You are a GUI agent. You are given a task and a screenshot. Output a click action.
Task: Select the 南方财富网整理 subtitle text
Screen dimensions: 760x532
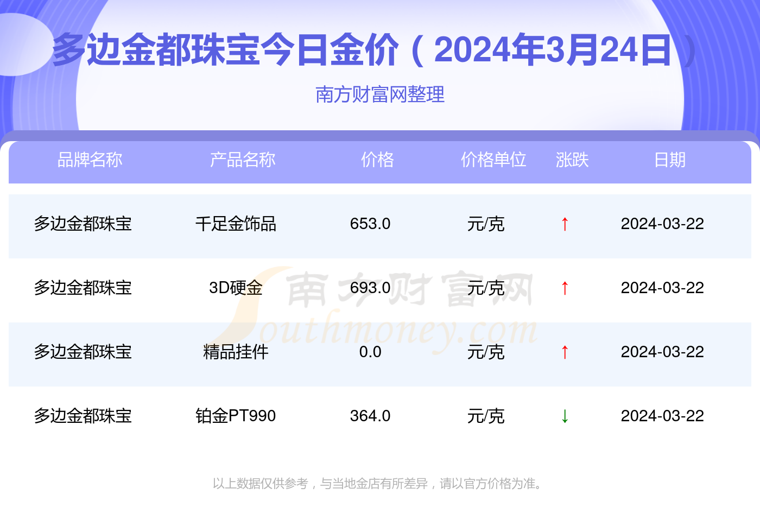point(380,94)
